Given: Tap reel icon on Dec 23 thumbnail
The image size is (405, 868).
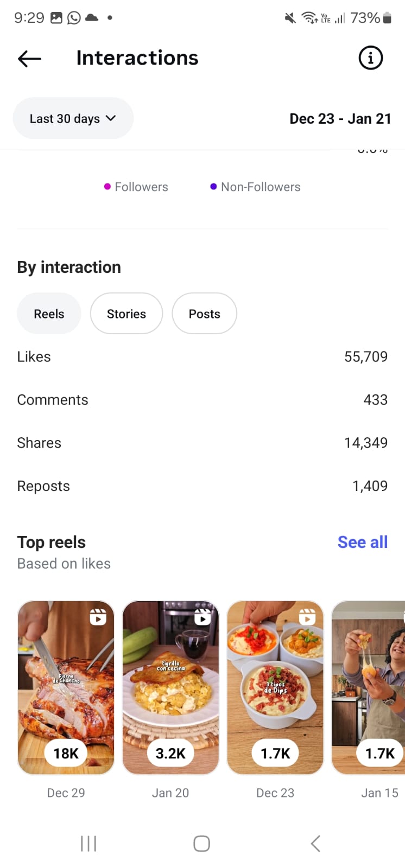Looking at the screenshot, I should click(x=307, y=617).
